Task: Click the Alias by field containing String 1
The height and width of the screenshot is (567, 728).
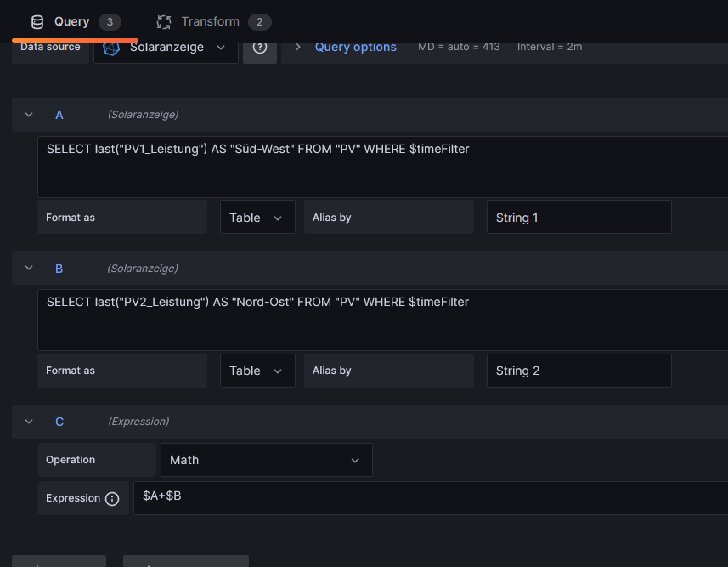Action: point(578,218)
